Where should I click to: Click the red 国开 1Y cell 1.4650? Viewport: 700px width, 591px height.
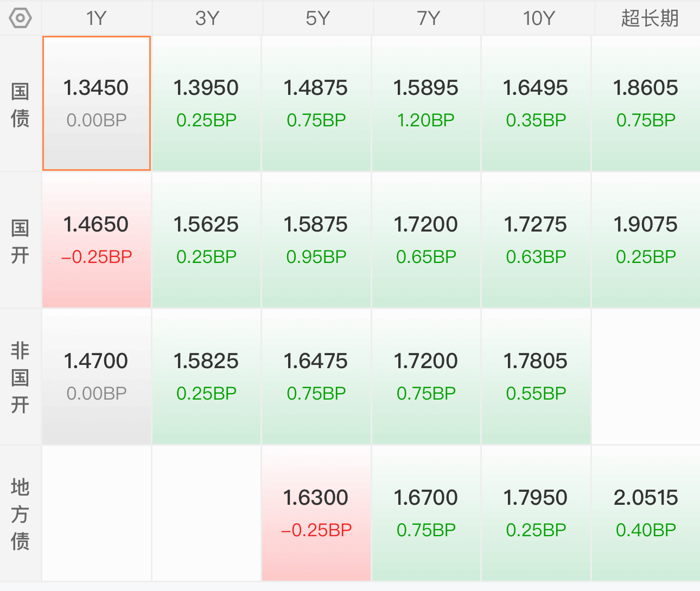(97, 240)
